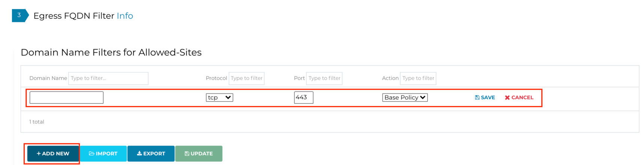This screenshot has height=165, width=644.
Task: Click the IMPORT button label
Action: coord(107,153)
